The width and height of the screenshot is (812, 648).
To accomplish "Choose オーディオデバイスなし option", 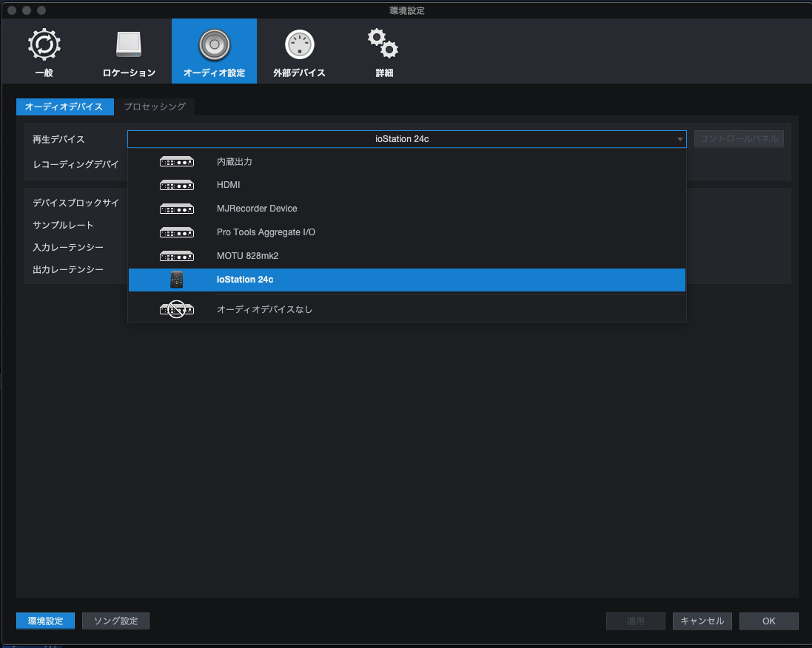I will [407, 309].
